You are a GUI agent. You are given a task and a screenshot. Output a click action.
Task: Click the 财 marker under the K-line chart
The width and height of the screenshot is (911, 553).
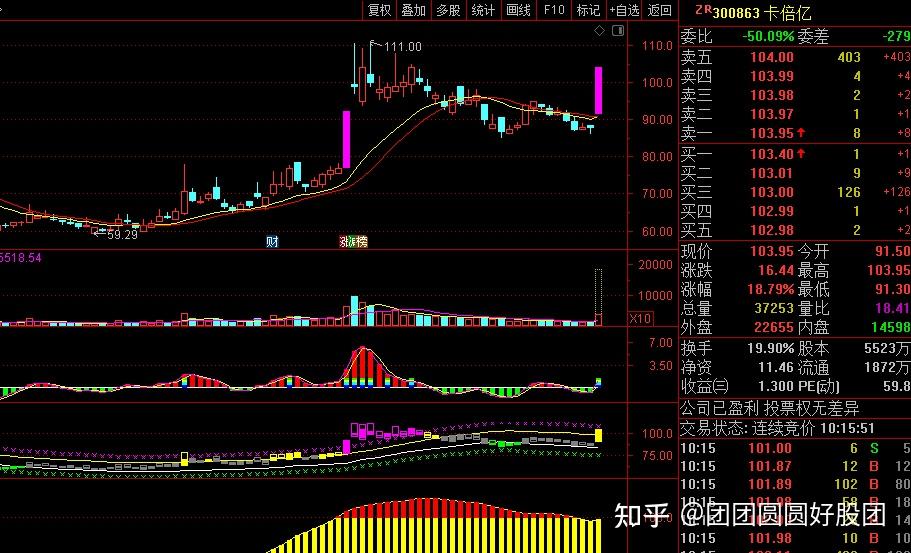272,242
